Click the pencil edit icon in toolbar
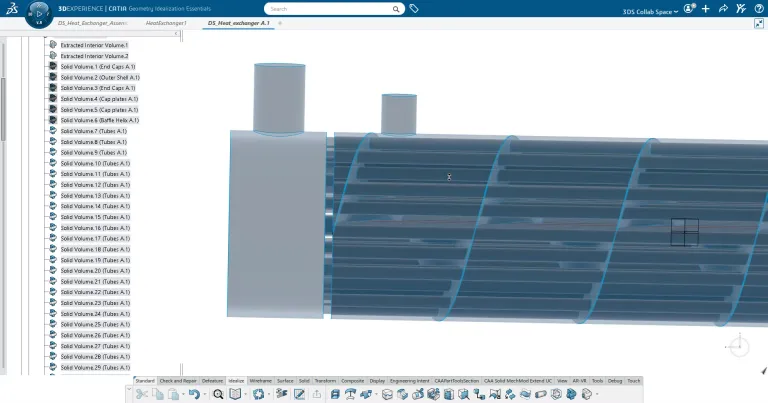This screenshot has width=768, height=403. (x=299, y=394)
